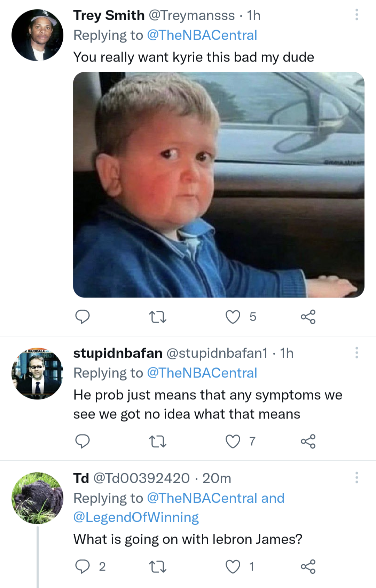The width and height of the screenshot is (376, 588).
Task: Reply to Trey Smith's tweet
Action: (x=83, y=317)
